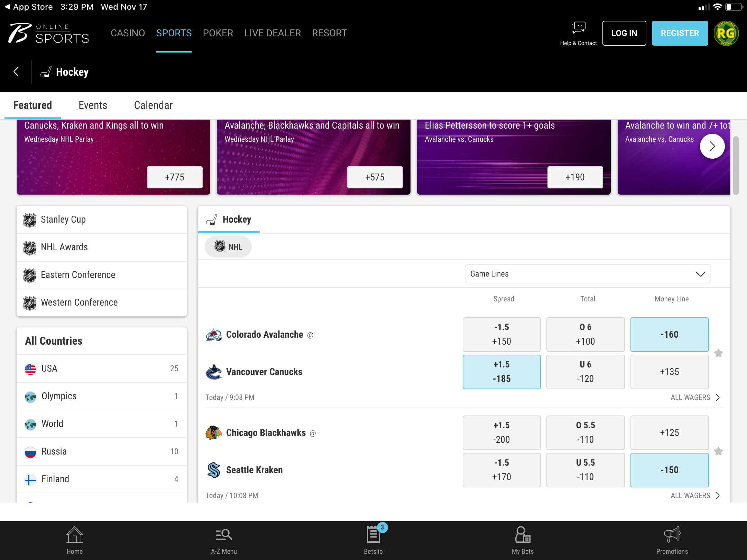Switch to the Events tab
Screen dimensions: 747x560
coord(93,105)
